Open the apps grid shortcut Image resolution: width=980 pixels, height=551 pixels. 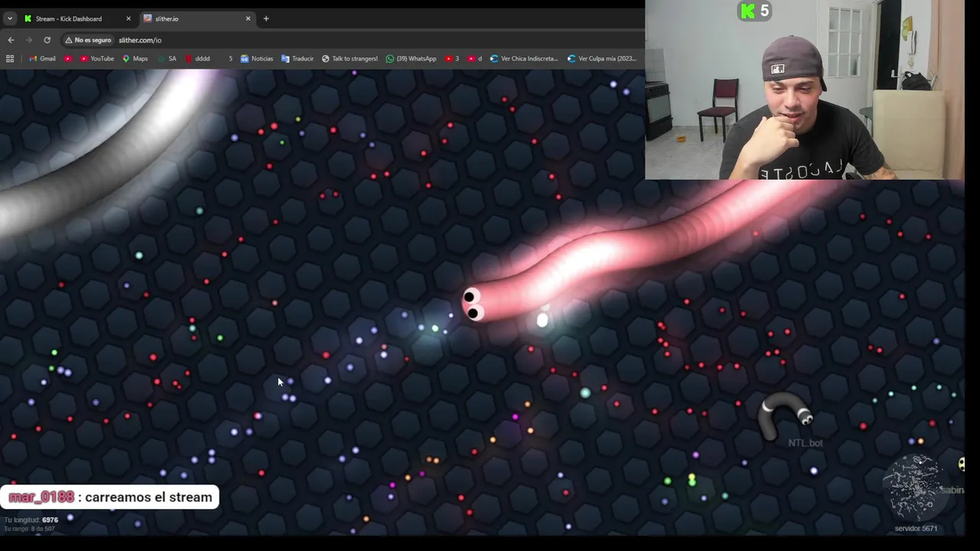10,58
